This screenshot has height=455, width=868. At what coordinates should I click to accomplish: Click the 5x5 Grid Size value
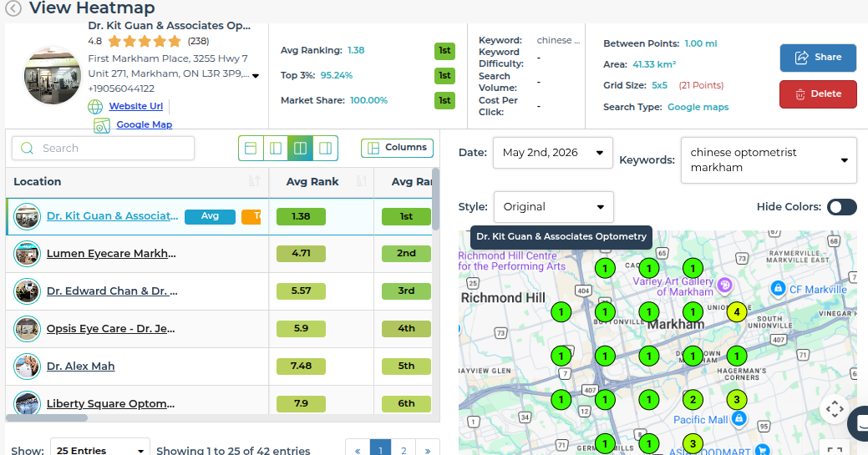click(x=659, y=86)
